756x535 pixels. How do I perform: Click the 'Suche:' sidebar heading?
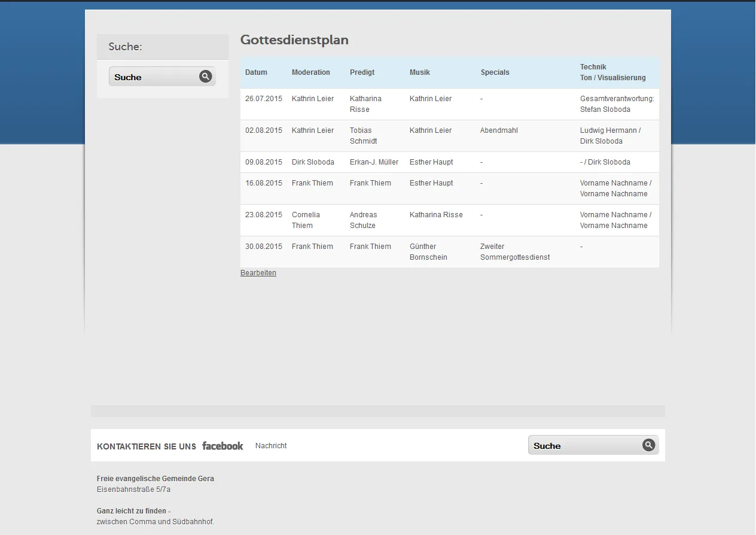(x=126, y=47)
